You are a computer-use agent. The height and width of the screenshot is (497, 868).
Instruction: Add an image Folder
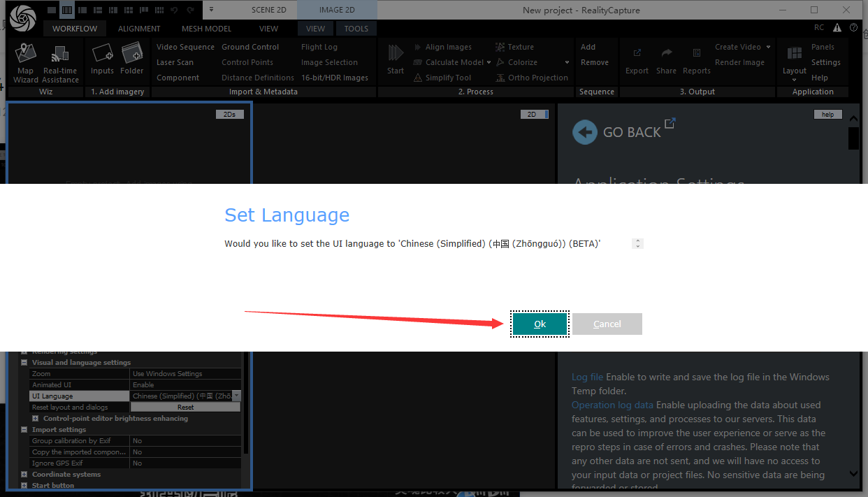[x=132, y=59]
